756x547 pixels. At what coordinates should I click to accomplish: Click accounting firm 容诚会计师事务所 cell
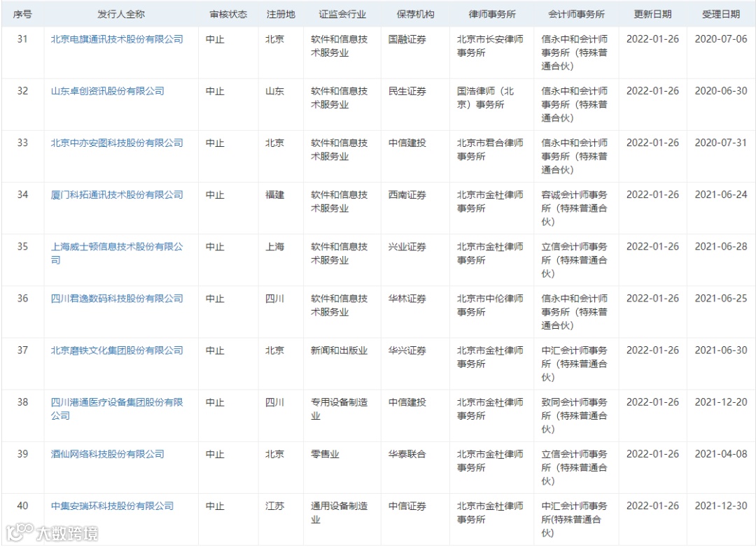(574, 208)
